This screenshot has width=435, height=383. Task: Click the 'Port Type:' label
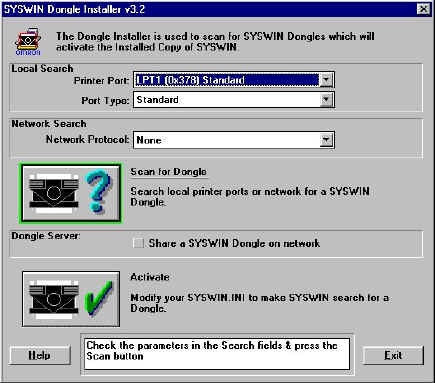point(105,100)
